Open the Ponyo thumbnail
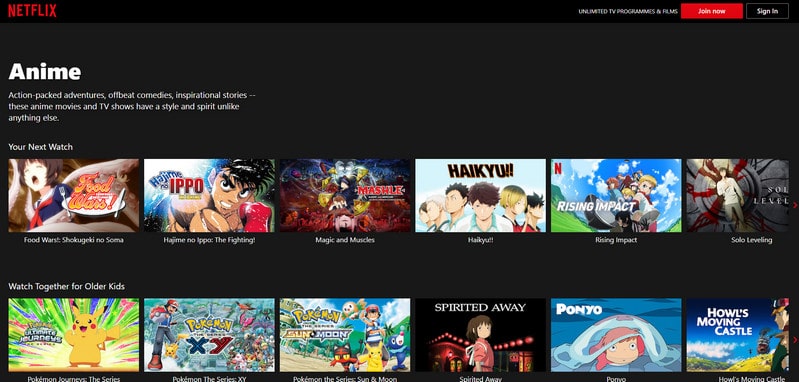 point(616,335)
